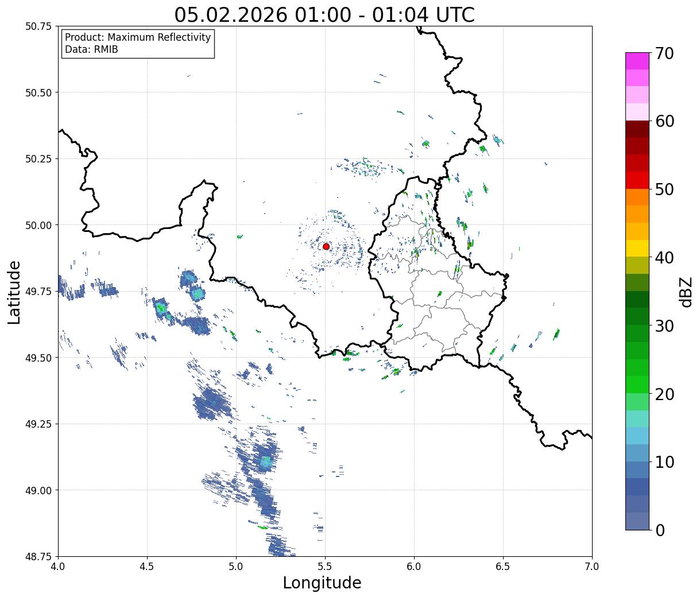Click the 'Data: RMIB' text line

click(x=91, y=49)
